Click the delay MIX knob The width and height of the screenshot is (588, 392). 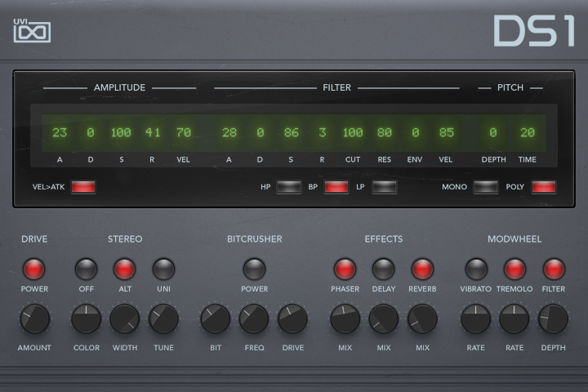pos(383,318)
